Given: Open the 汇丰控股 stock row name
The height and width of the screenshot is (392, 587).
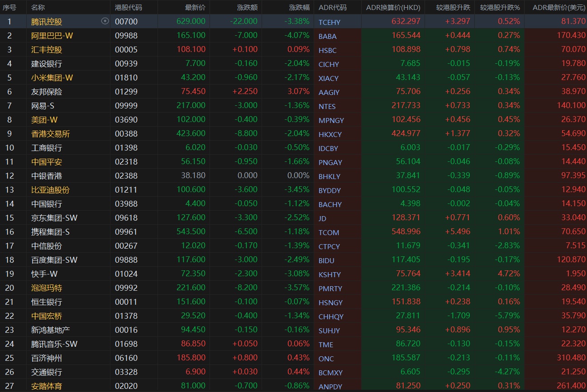Looking at the screenshot, I should coord(47,49).
